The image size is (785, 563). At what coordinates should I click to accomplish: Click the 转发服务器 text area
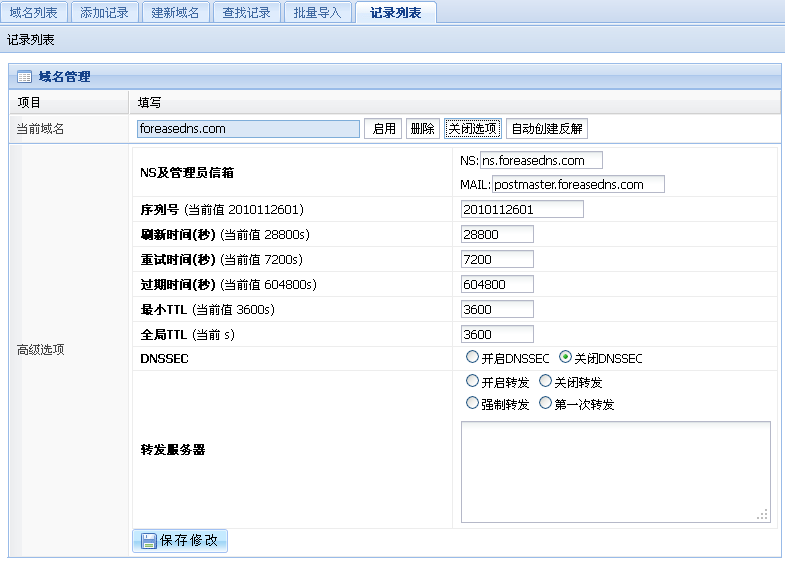(616, 472)
